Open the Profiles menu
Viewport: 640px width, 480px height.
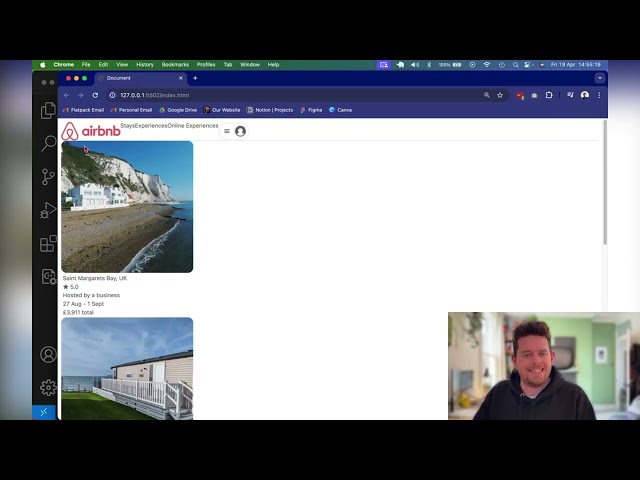pos(206,64)
